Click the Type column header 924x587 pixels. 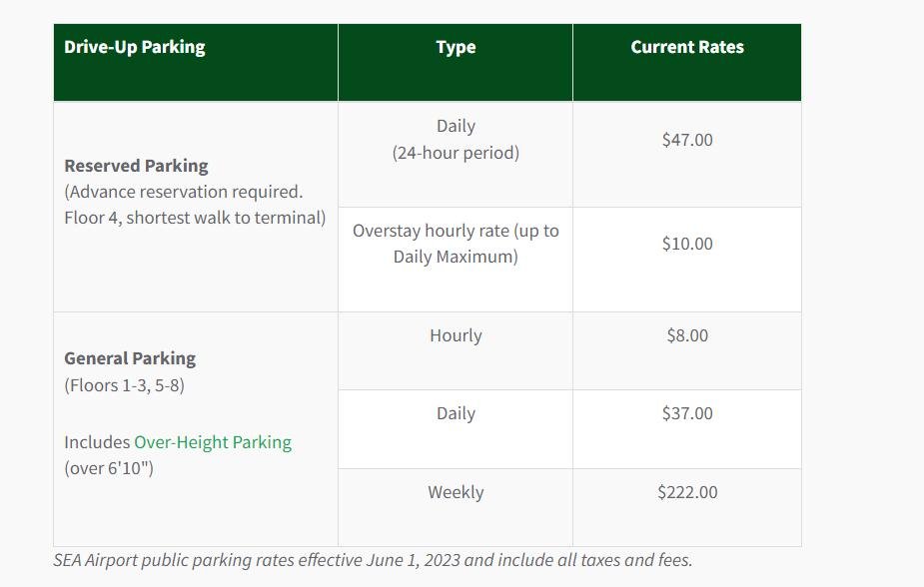tap(456, 47)
